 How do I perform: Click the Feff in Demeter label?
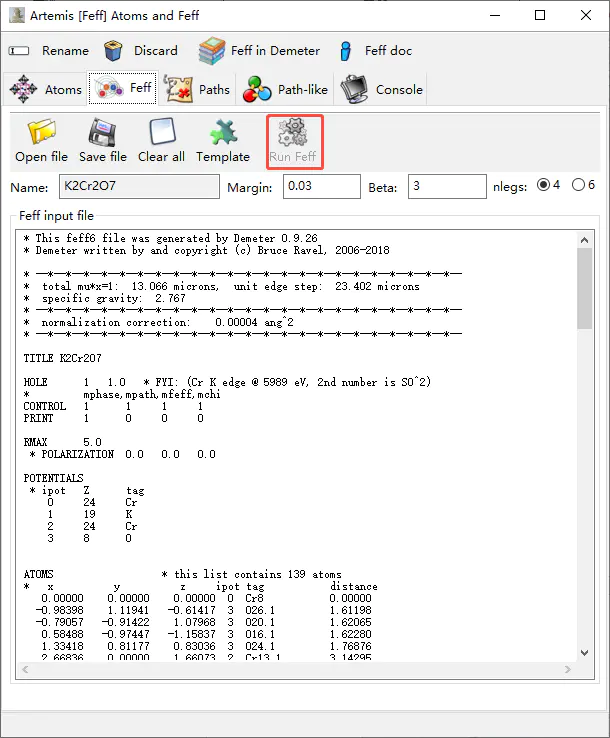pos(275,51)
